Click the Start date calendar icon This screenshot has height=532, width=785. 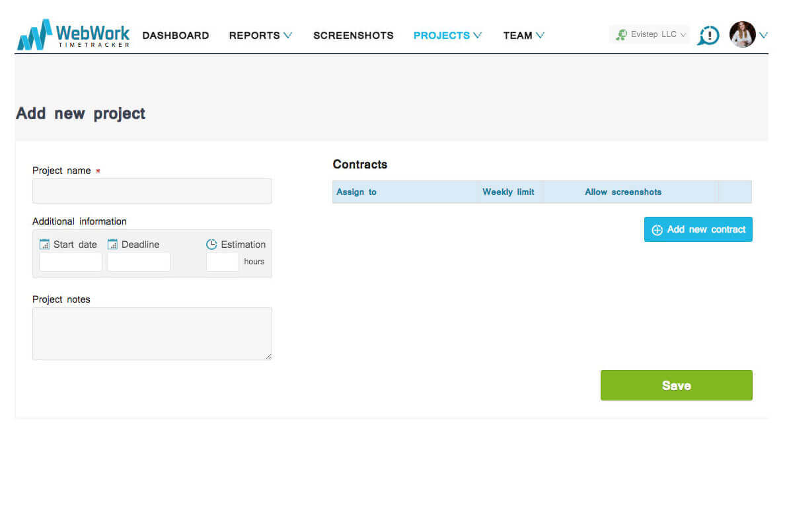(44, 245)
